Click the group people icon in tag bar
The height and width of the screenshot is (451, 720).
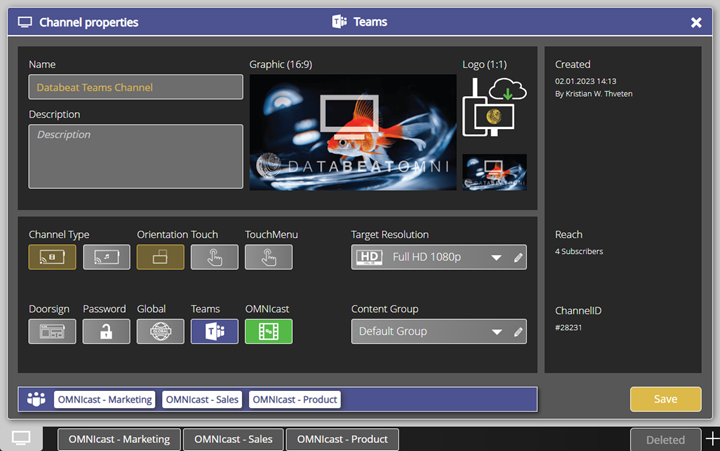point(36,399)
